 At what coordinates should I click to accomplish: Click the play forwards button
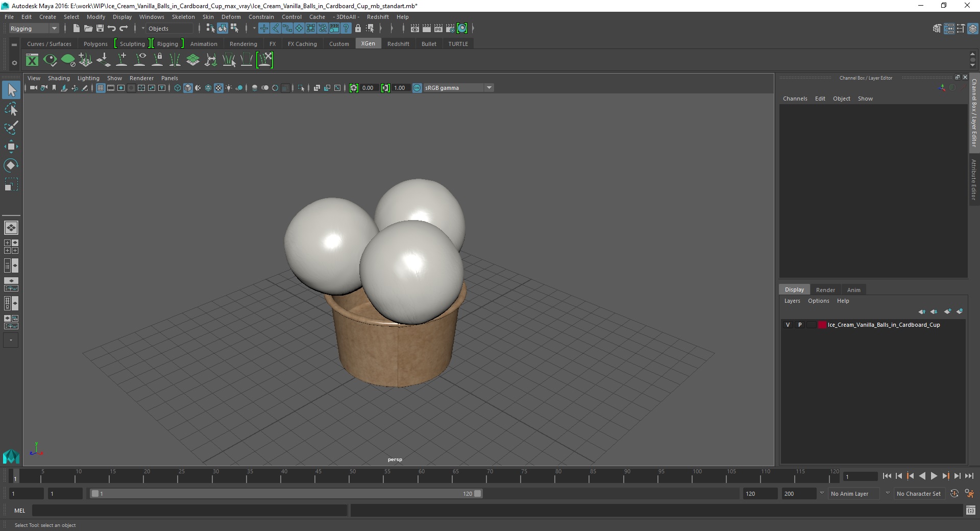pyautogui.click(x=934, y=476)
